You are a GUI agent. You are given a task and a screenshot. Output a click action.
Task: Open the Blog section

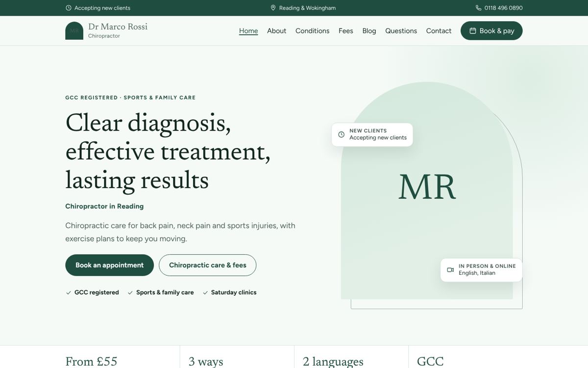369,31
